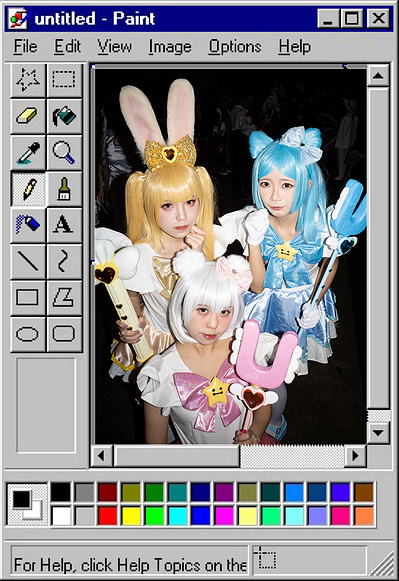The image size is (399, 581).
Task: Select the Airbrush spray can tool
Action: pos(28,225)
